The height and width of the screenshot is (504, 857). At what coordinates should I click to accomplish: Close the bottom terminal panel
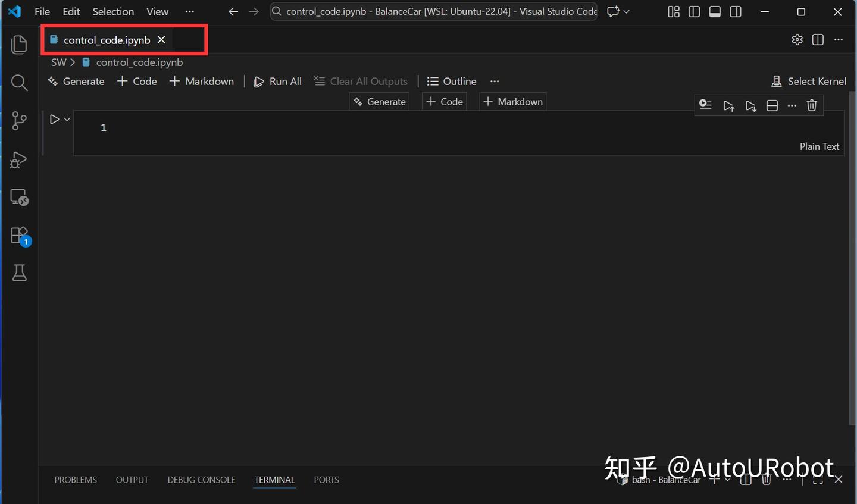point(839,479)
